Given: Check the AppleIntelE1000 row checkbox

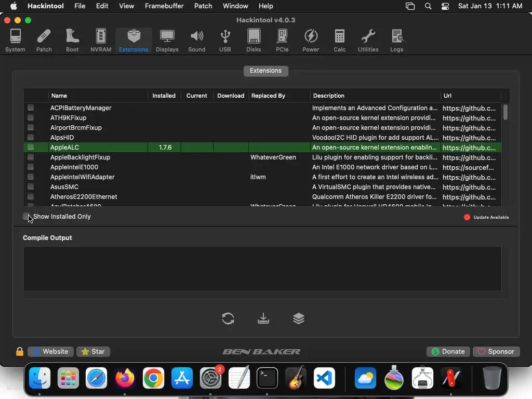Looking at the screenshot, I should tap(31, 167).
